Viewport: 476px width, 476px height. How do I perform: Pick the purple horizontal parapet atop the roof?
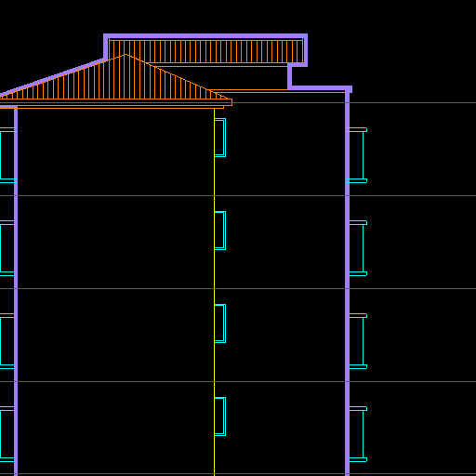(205, 36)
